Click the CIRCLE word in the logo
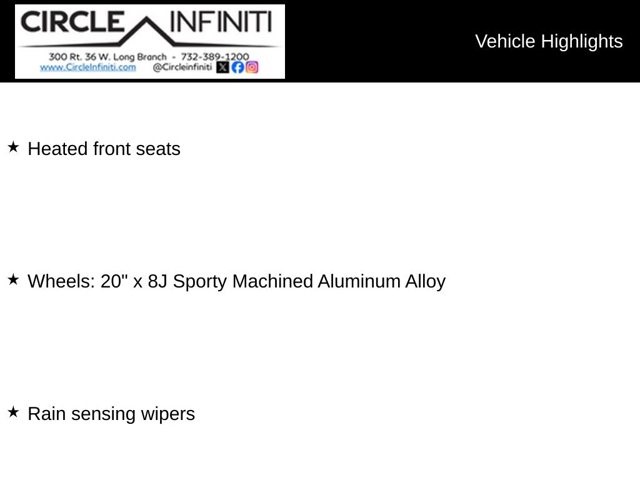This screenshot has width=640, height=480. 72,22
